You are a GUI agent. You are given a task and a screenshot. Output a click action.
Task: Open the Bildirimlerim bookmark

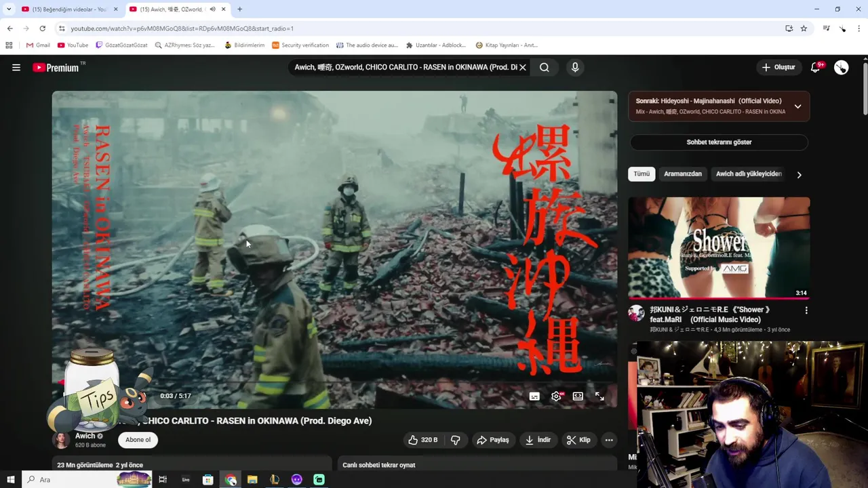(x=244, y=45)
